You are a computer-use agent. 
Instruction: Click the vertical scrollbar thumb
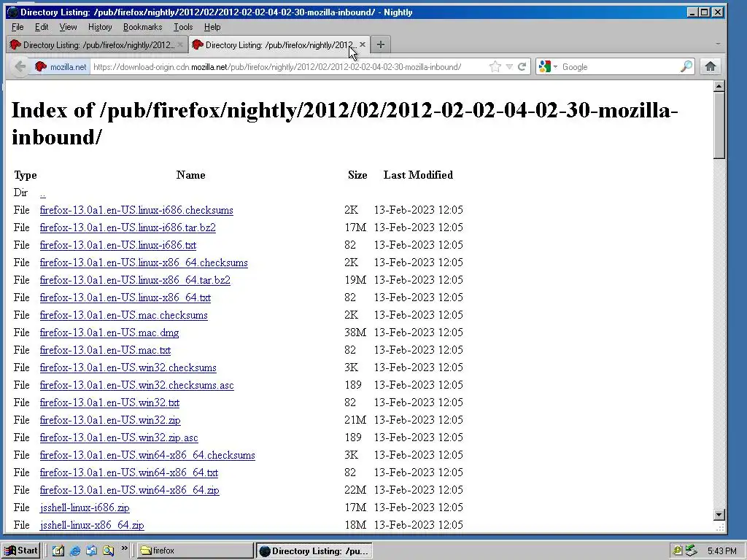pos(719,125)
